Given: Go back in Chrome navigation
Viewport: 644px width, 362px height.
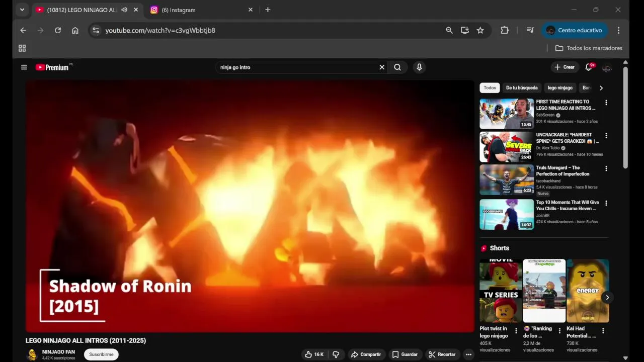Looking at the screenshot, I should pos(23,30).
